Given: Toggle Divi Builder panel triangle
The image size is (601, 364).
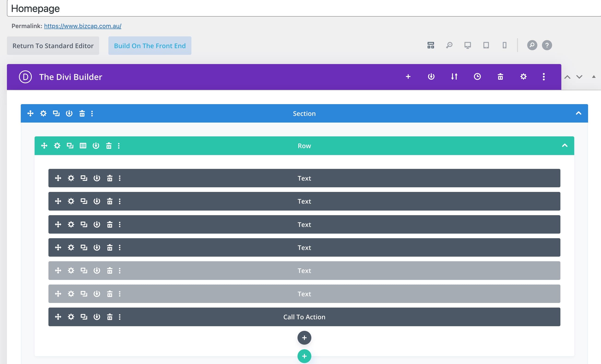Looking at the screenshot, I should click(x=594, y=77).
